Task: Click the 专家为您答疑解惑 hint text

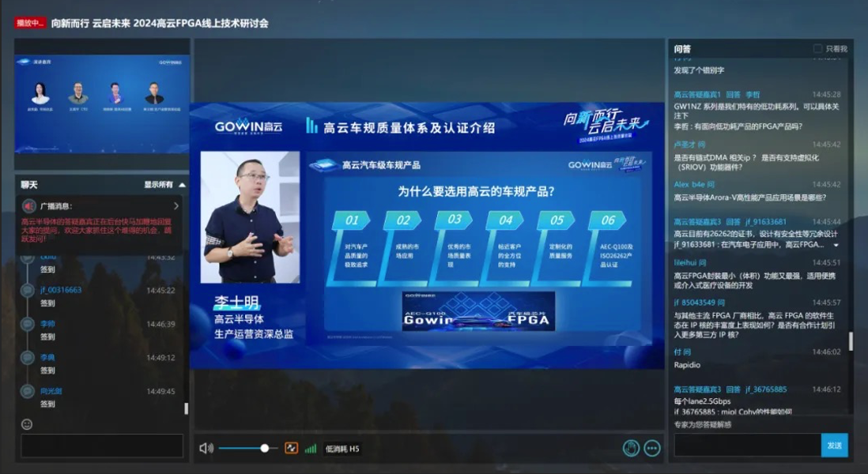Action: point(703,425)
